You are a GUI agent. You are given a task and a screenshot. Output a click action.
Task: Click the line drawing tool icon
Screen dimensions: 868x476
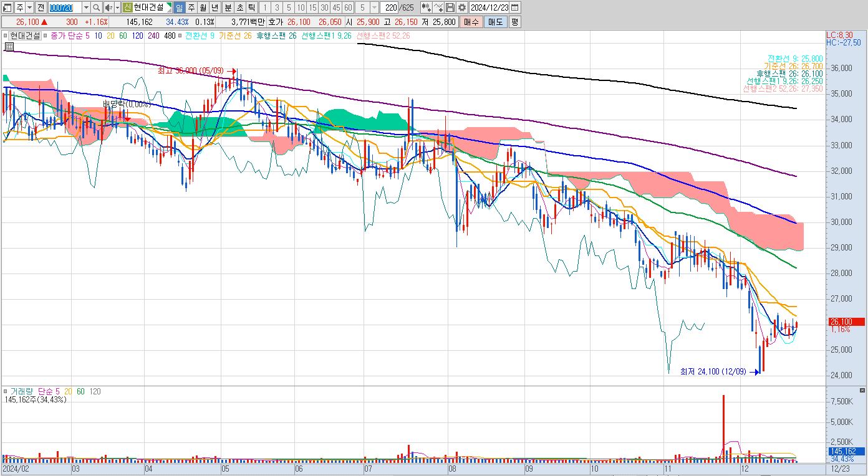[x=438, y=7]
